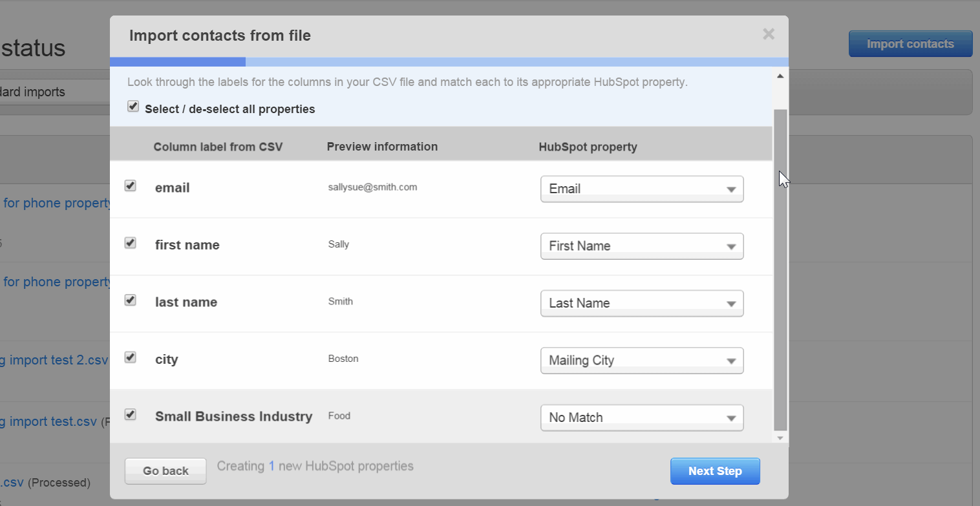The height and width of the screenshot is (506, 980).
Task: Close the Import contacts dialog
Action: click(x=768, y=34)
